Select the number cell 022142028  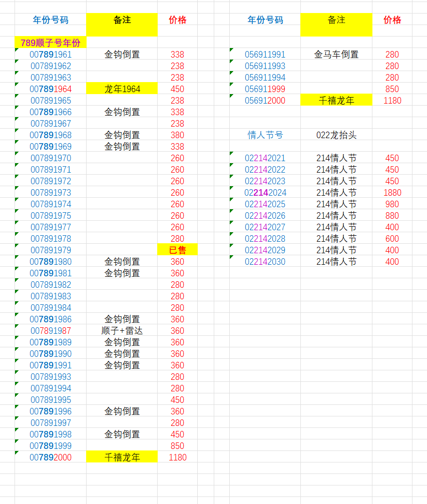point(265,239)
